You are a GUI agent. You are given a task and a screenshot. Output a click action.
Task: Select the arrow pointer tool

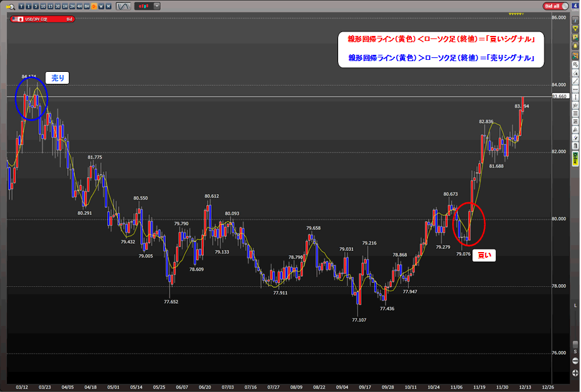576,65
